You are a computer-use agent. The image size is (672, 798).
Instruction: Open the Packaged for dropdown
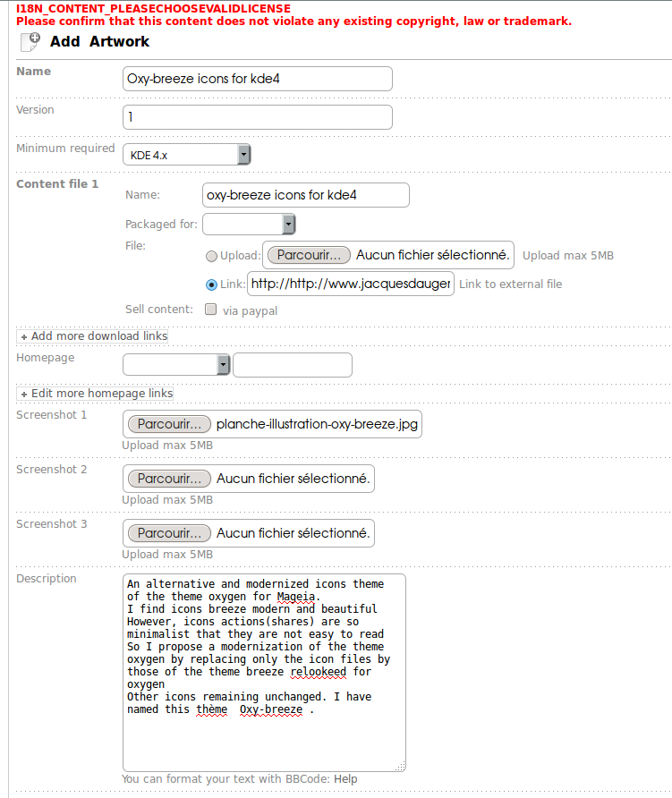tap(249, 224)
